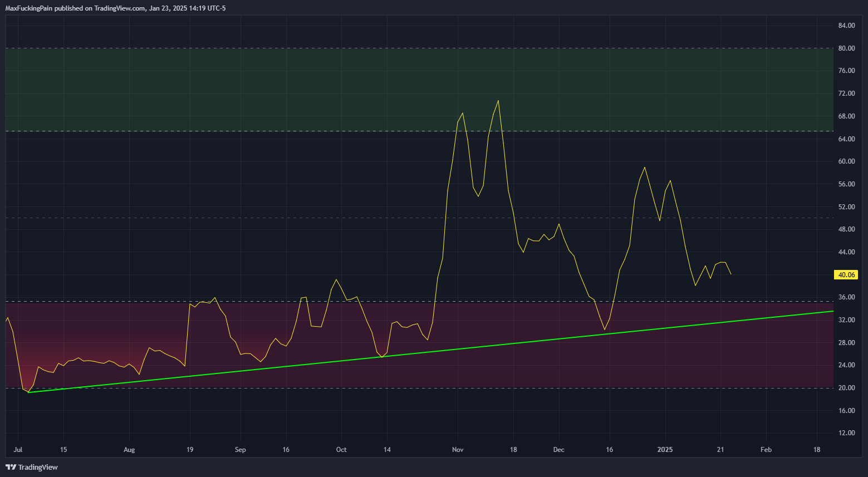Click the Feb label on time axis
The height and width of the screenshot is (477, 868).
[x=766, y=450]
